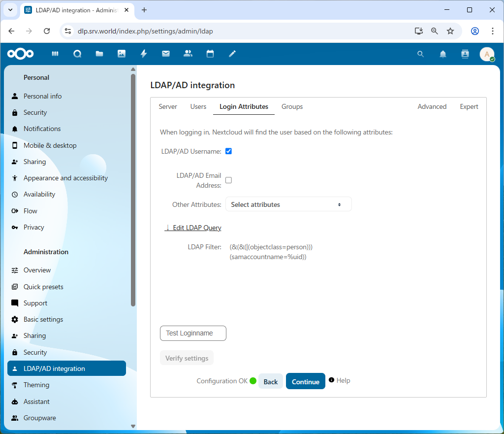The height and width of the screenshot is (434, 504).
Task: Open the Talk app icon
Action: pos(77,54)
